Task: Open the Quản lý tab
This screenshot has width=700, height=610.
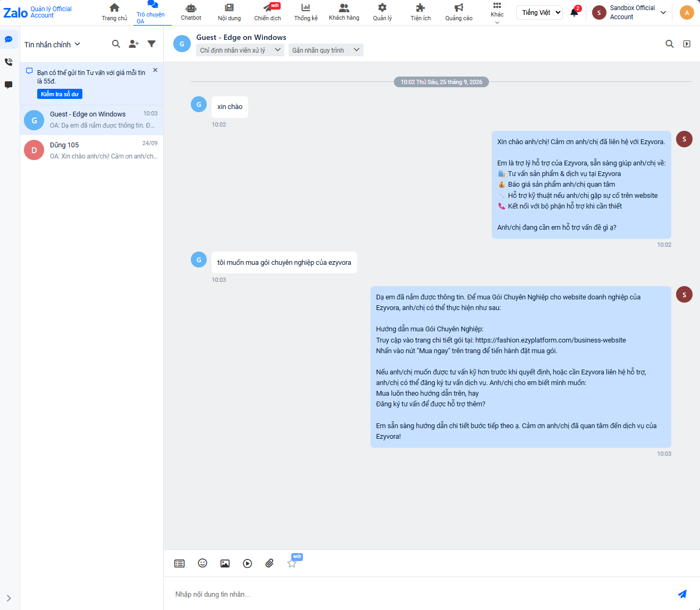Action: tap(382, 12)
